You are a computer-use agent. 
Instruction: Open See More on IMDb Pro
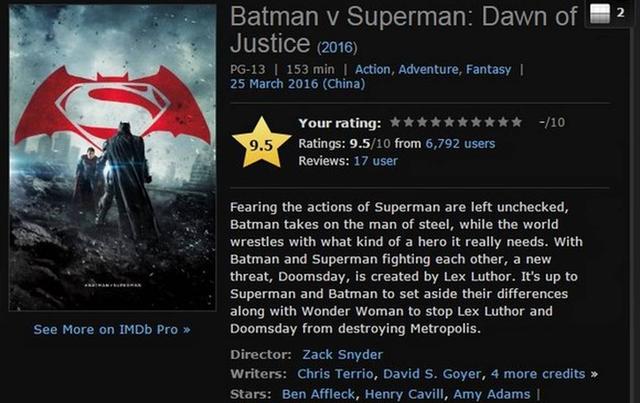[x=112, y=330]
